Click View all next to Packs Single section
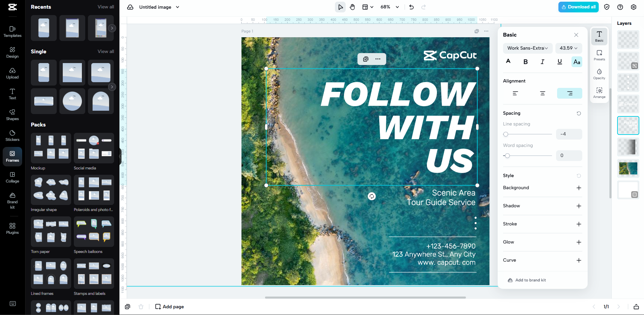Viewport: 644px width, 315px height. (x=105, y=51)
